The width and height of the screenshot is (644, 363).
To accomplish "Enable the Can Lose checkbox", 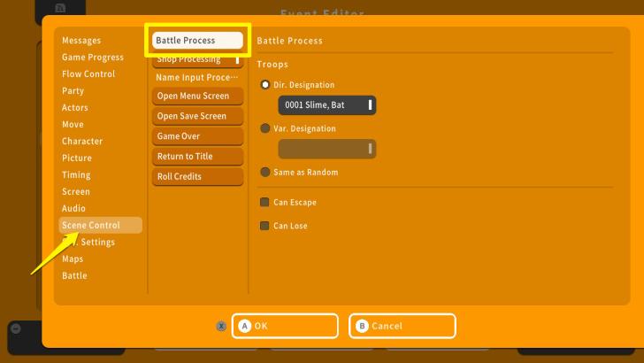I will coord(264,226).
